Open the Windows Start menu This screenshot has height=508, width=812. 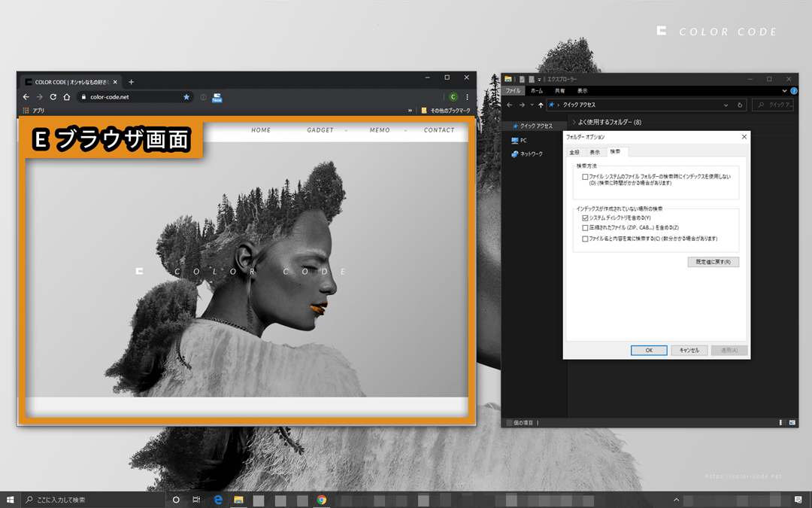coord(10,500)
